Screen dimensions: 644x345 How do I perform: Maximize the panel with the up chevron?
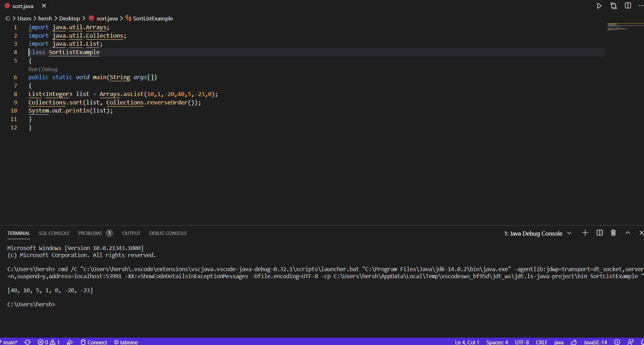[627, 233]
